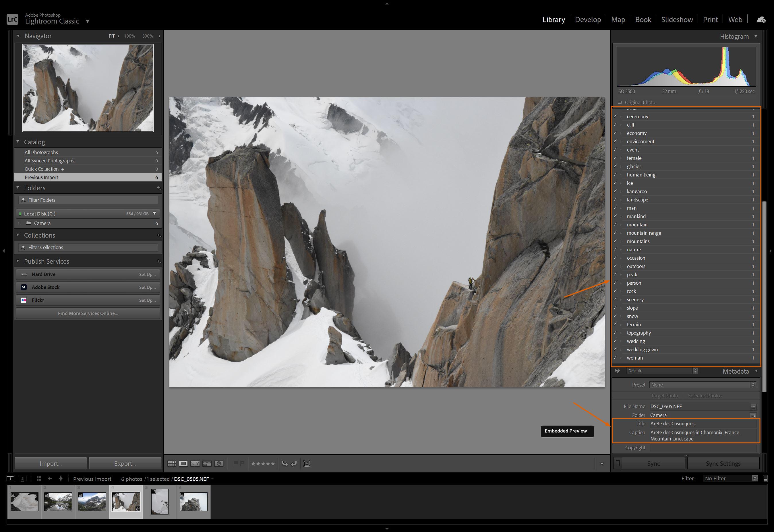
Task: Set a five-star rating in the toolbar
Action: tap(272, 463)
